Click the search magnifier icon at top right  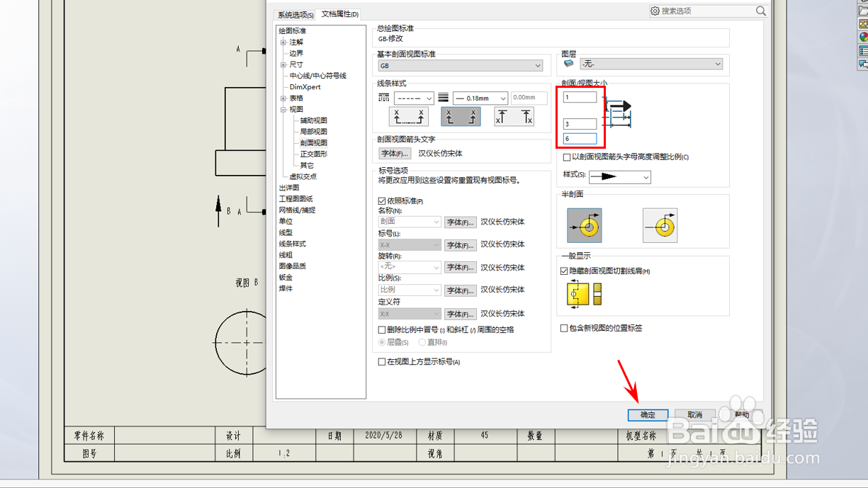click(x=761, y=11)
